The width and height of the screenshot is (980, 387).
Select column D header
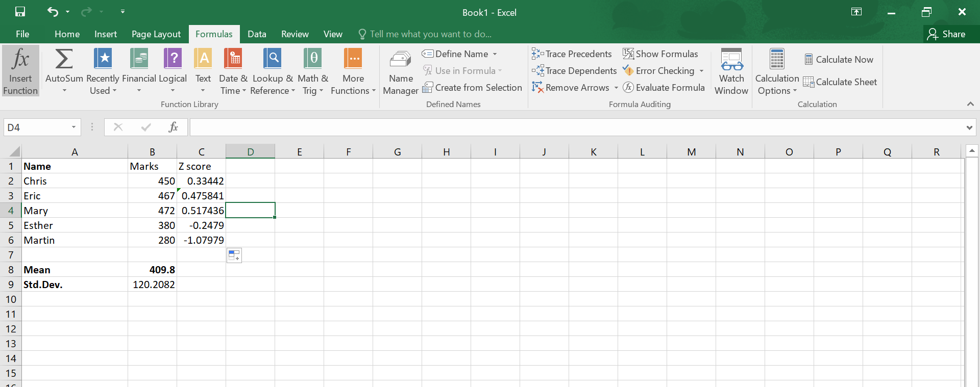250,151
